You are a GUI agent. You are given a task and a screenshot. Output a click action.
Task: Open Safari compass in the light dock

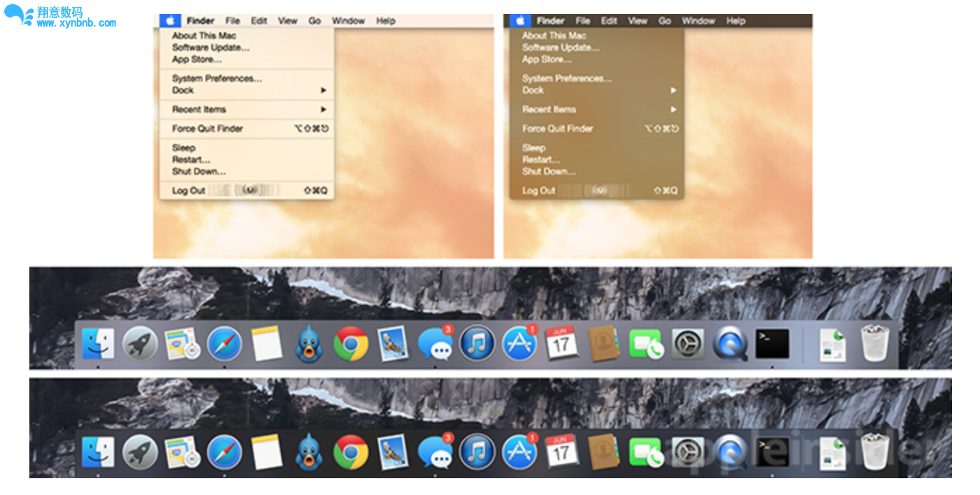click(224, 344)
